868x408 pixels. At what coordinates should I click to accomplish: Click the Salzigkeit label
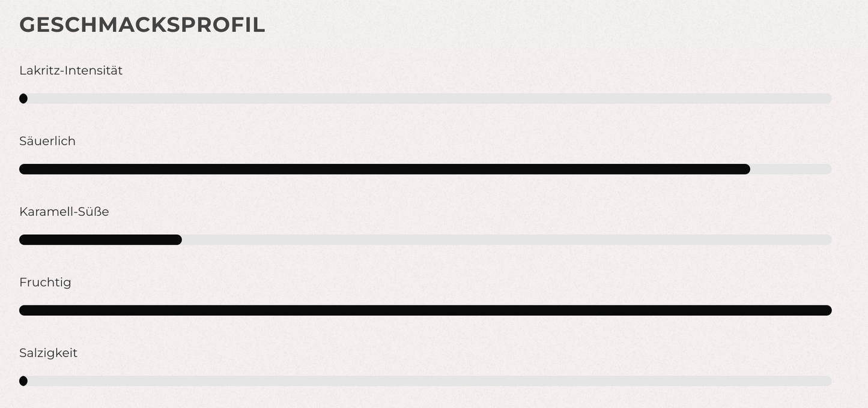click(48, 353)
